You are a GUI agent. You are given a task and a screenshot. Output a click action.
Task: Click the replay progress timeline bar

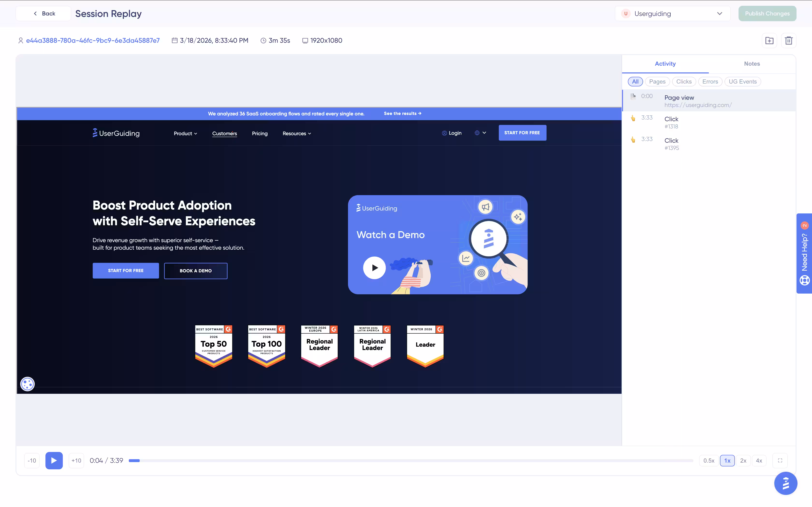[411, 460]
